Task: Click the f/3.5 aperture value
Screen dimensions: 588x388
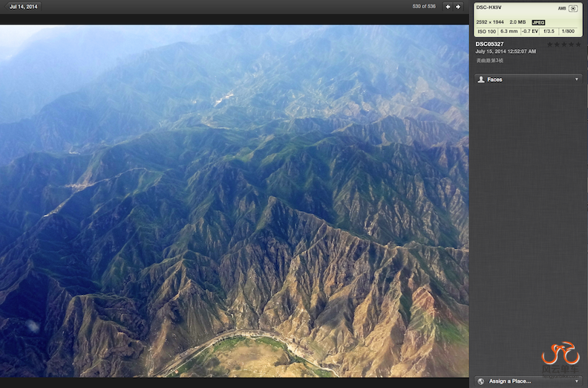Action: click(549, 31)
